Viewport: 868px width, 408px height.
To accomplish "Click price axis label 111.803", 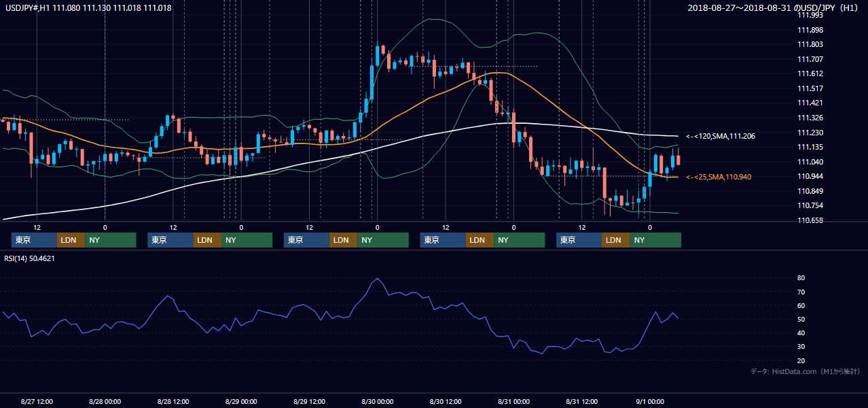I will pyautogui.click(x=810, y=44).
